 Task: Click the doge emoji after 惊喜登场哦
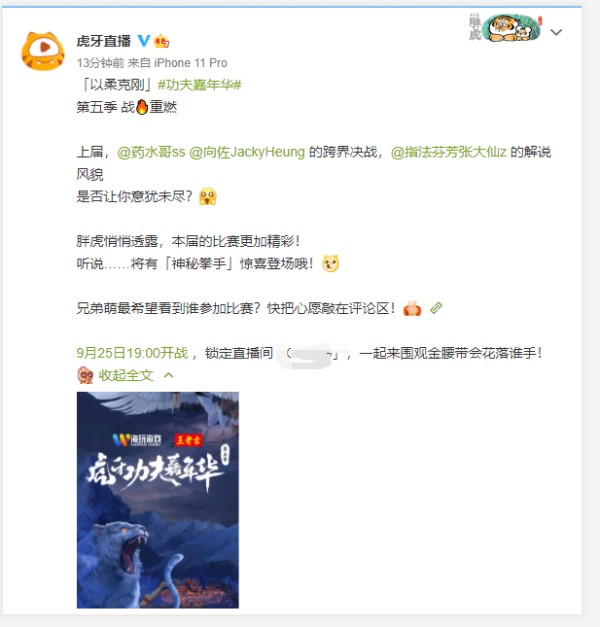point(330,264)
